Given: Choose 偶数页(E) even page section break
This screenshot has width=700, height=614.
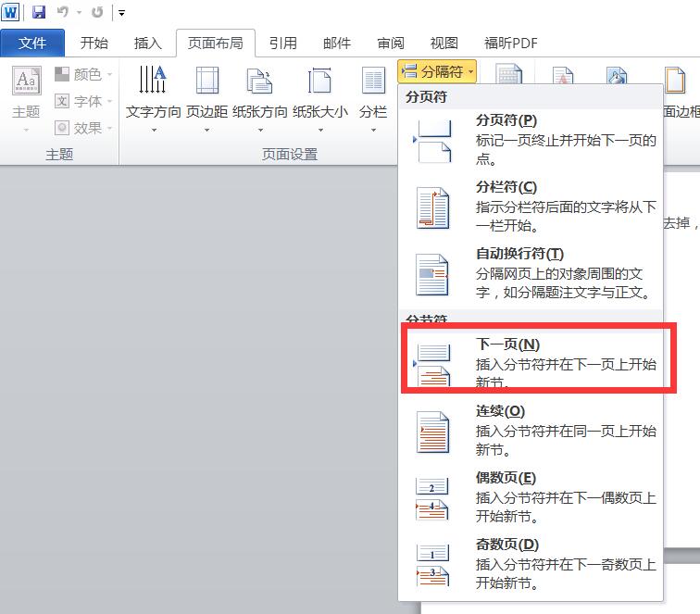Looking at the screenshot, I should [531, 498].
